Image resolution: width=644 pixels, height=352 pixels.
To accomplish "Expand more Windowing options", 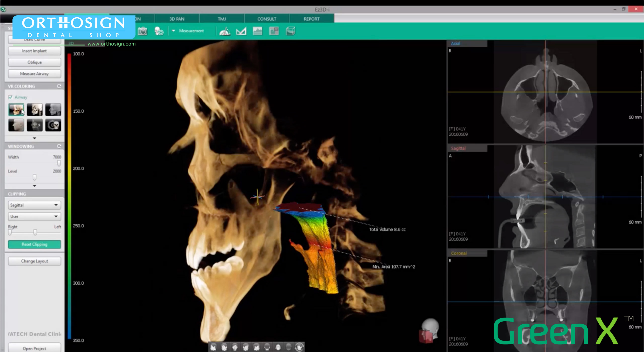I will 34,186.
